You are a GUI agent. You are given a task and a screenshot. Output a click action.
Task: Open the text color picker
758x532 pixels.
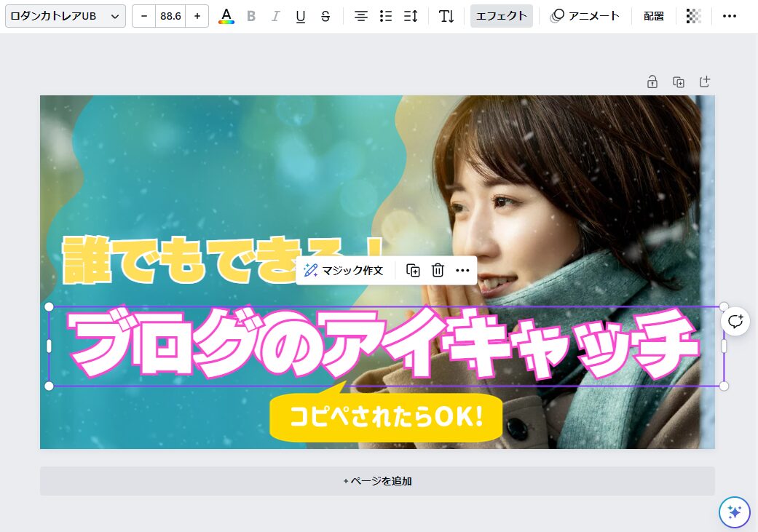pyautogui.click(x=226, y=16)
